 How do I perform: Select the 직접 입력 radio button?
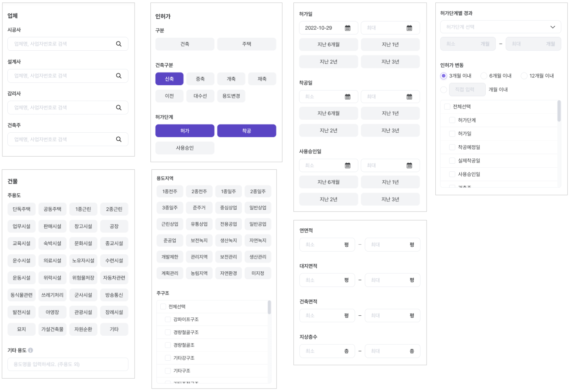click(444, 90)
